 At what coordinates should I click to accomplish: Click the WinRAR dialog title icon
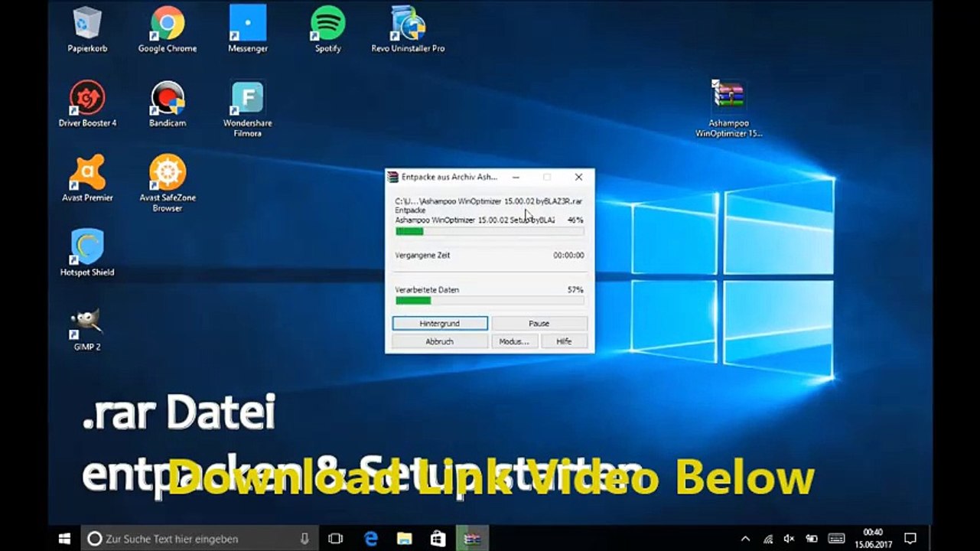pos(393,177)
